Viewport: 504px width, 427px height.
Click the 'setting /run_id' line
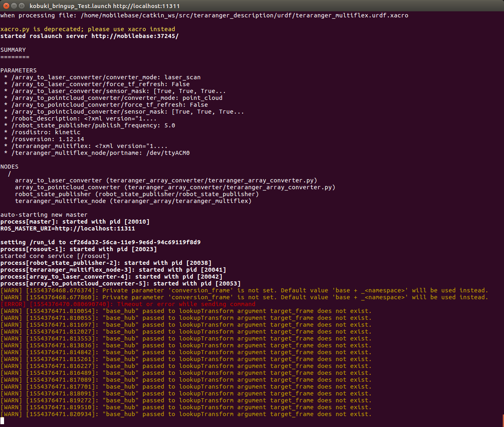100,242
